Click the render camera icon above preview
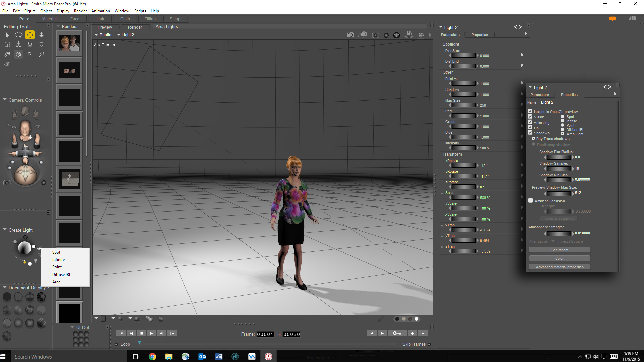Image resolution: width=644 pixels, height=362 pixels. tap(350, 35)
